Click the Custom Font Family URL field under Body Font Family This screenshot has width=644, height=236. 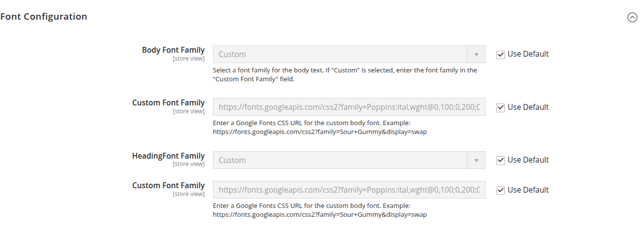coord(349,107)
